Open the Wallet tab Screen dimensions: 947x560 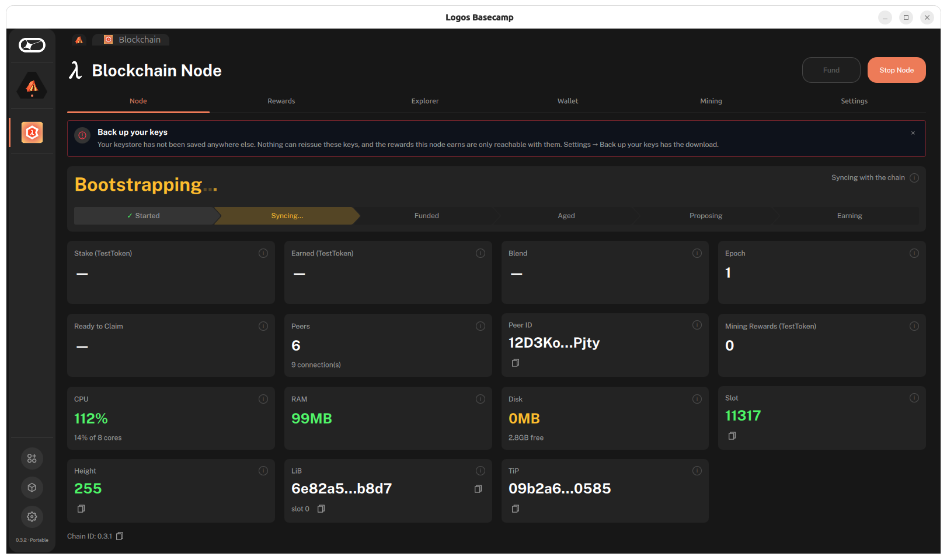(x=568, y=101)
